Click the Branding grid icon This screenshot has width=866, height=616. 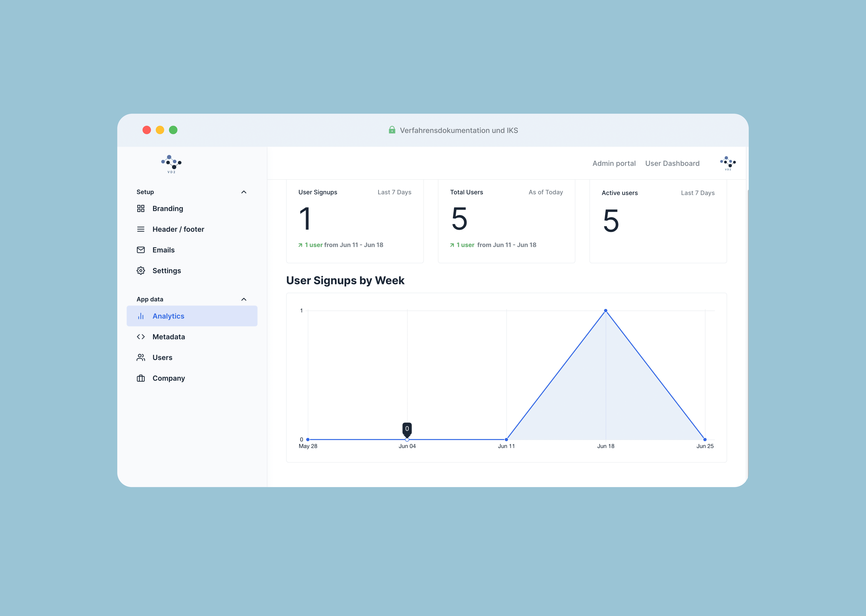coord(141,209)
